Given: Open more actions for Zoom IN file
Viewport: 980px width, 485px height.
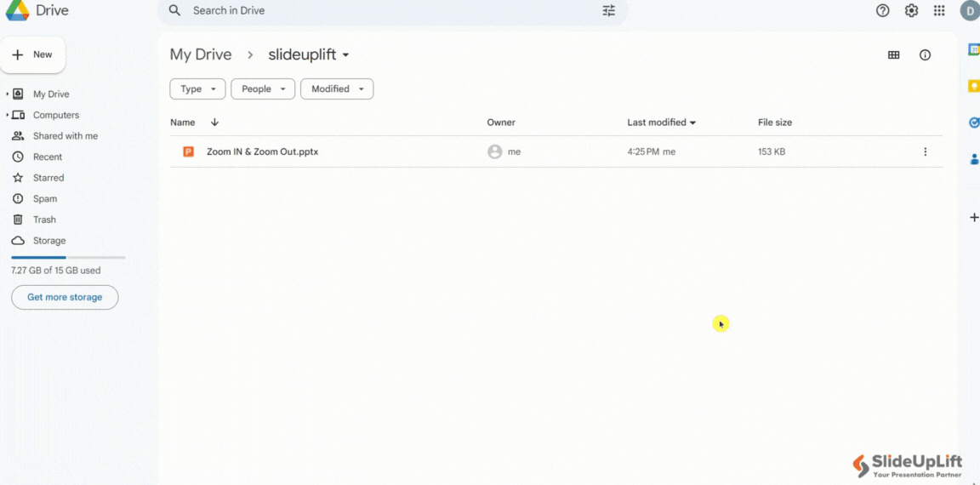Looking at the screenshot, I should [x=926, y=151].
